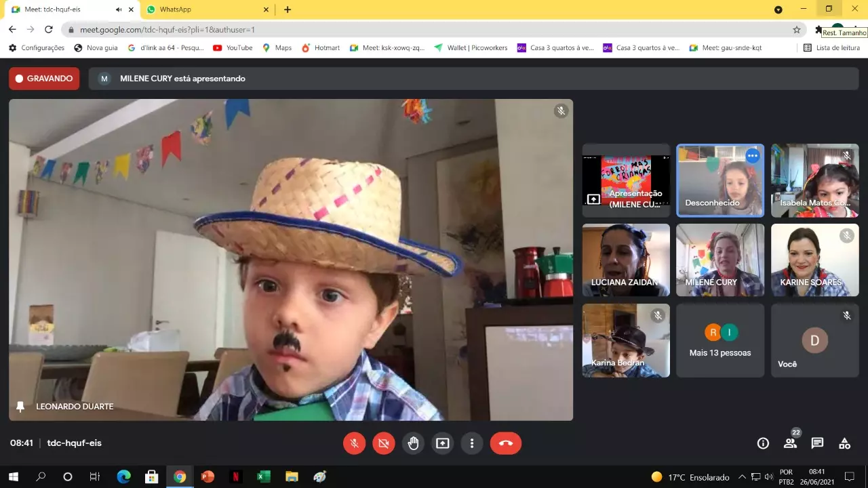Open the activities shapes icon
The image size is (868, 488).
coord(844,443)
